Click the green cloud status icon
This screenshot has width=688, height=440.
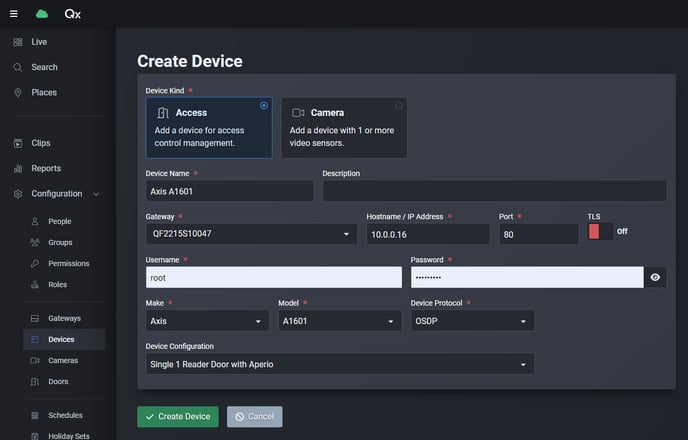(x=42, y=14)
